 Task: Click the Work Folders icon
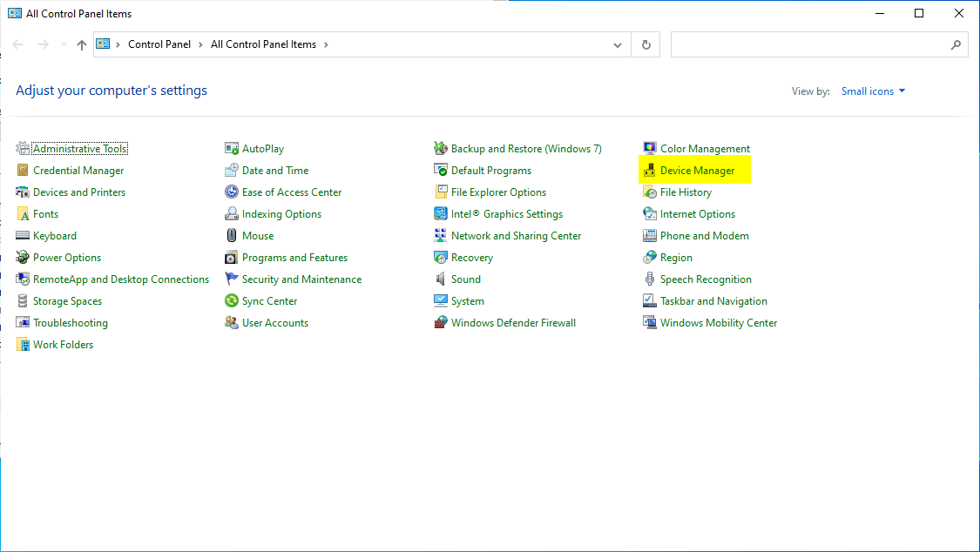tap(23, 345)
